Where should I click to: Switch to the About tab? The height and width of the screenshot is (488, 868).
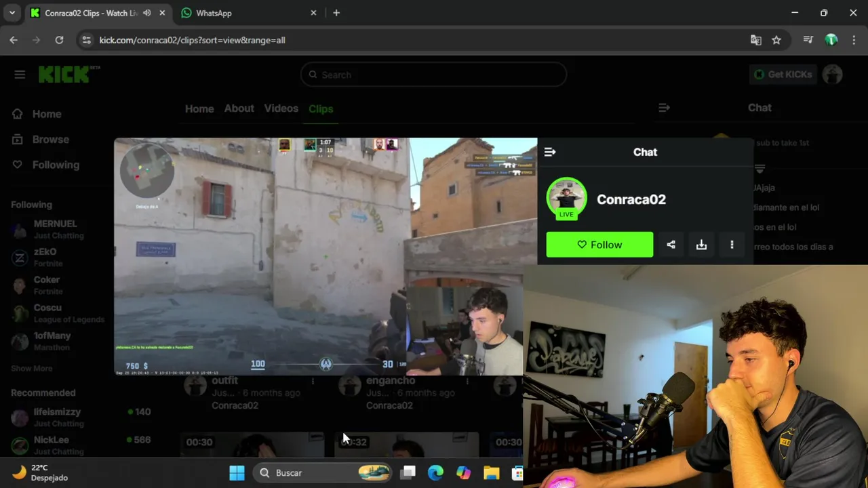click(x=239, y=108)
